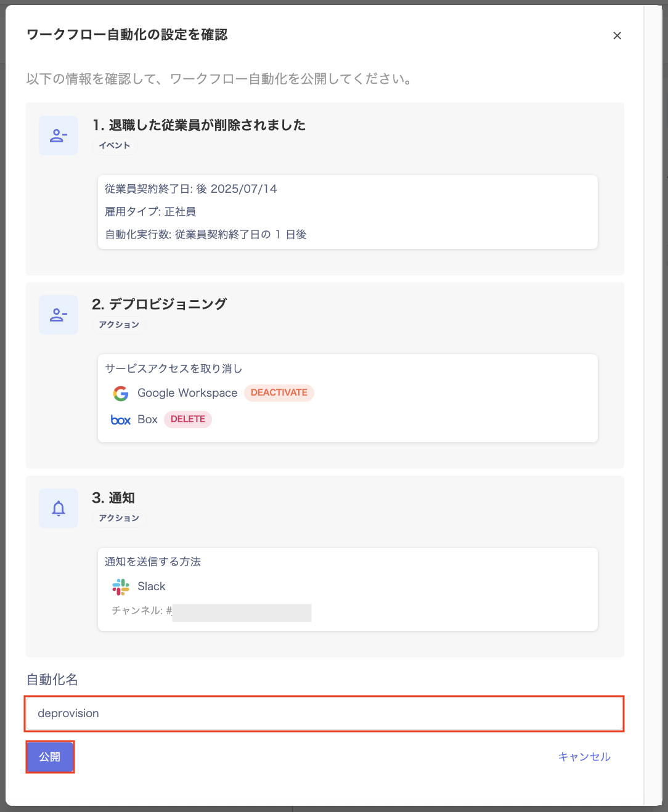Click the deprovisioning step user icon
The image size is (668, 812).
point(59,315)
